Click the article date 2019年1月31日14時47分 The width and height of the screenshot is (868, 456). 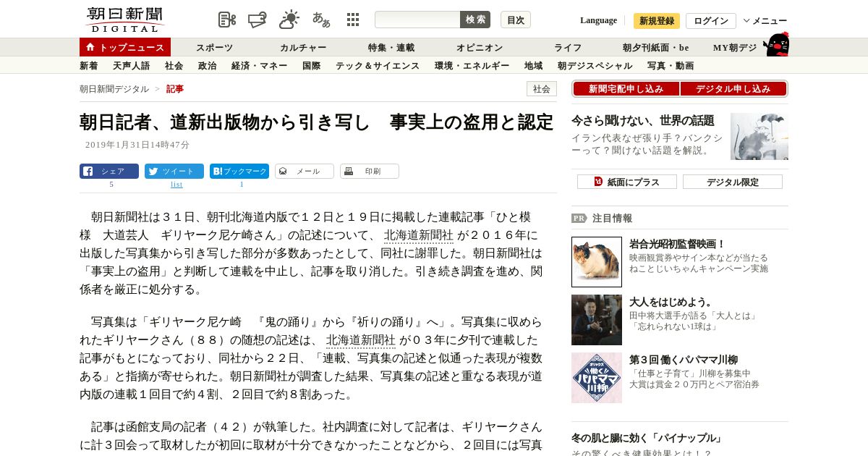tap(137, 145)
